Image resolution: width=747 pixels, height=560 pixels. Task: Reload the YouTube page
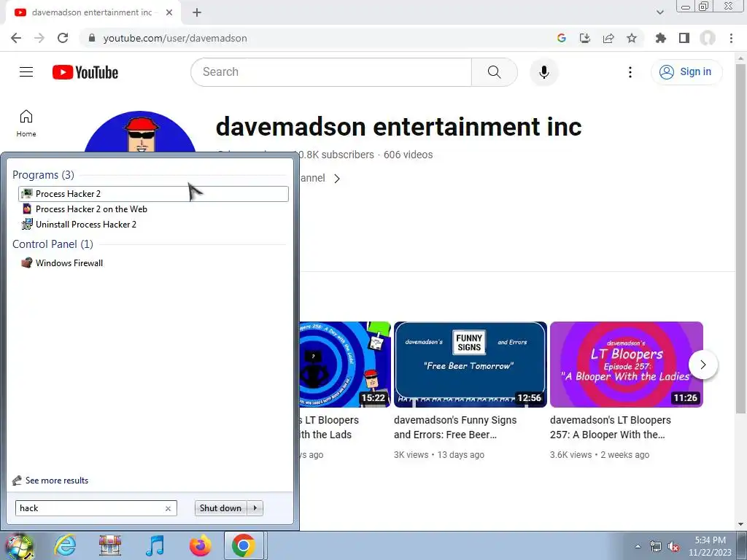pyautogui.click(x=63, y=38)
